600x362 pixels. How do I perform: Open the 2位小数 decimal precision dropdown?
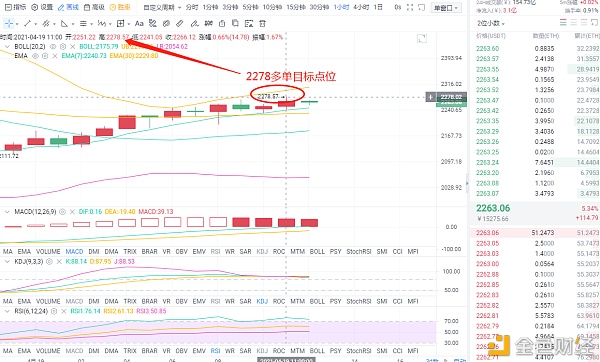(491, 23)
